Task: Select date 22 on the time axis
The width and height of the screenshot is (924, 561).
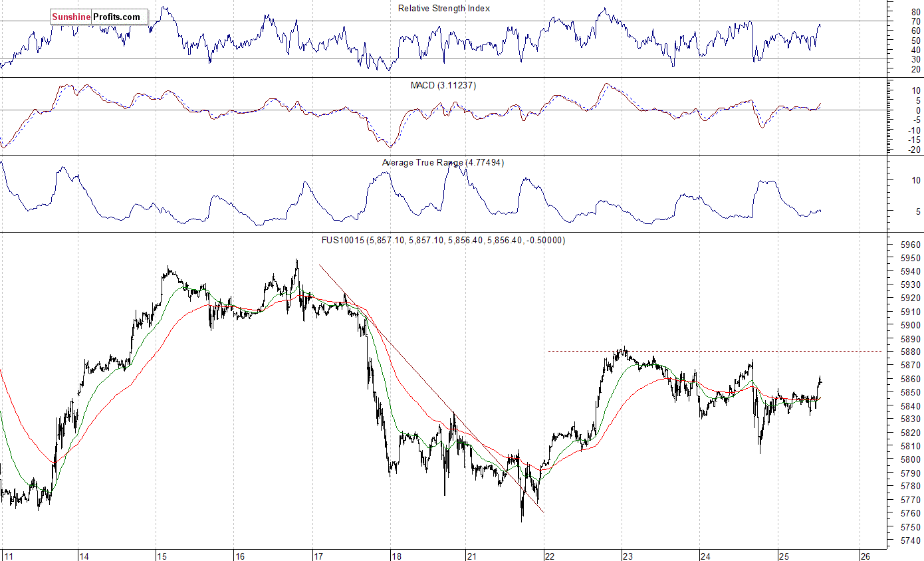Action: pyautogui.click(x=551, y=556)
